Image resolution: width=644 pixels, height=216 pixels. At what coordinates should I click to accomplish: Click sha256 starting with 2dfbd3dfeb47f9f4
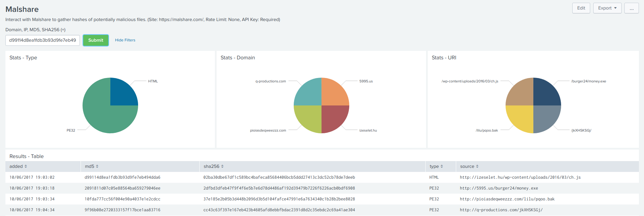point(279,188)
